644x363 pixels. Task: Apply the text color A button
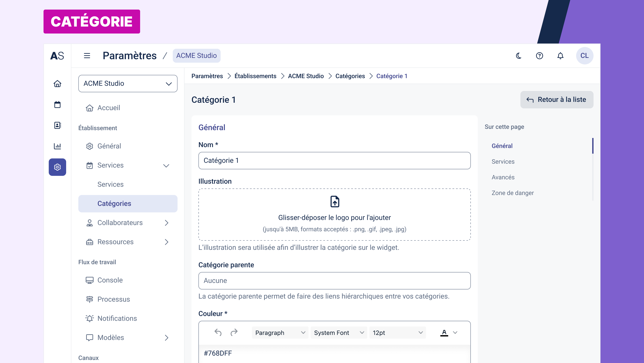(444, 333)
